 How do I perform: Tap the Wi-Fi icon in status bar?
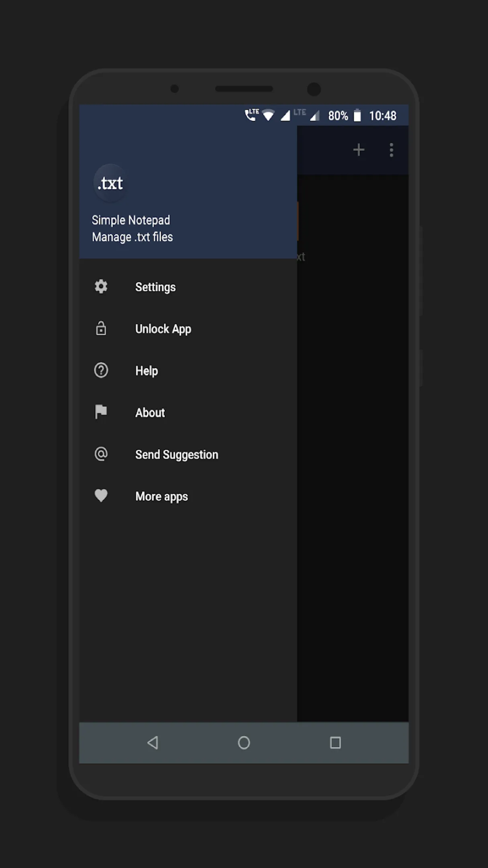(268, 116)
